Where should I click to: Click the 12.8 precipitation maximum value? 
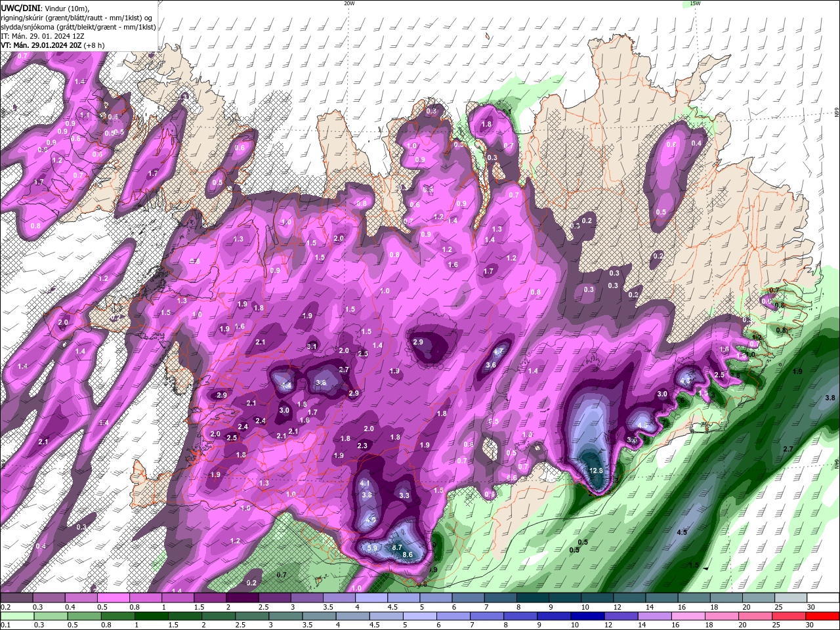click(x=596, y=471)
